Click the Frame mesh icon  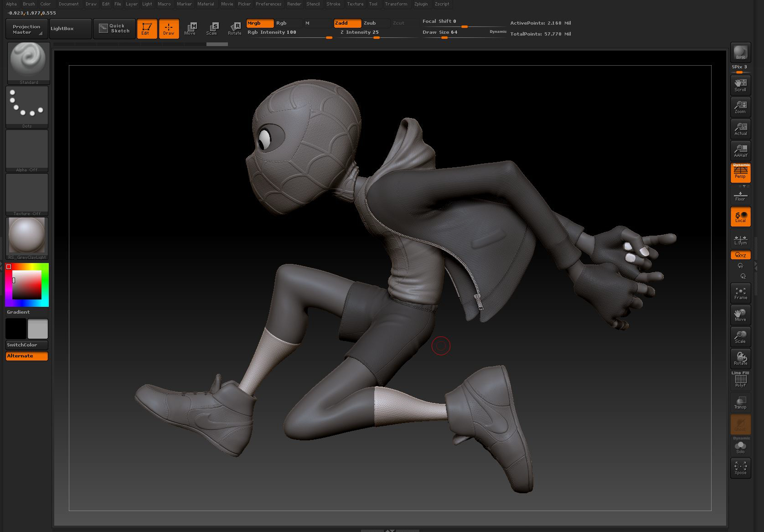point(740,293)
